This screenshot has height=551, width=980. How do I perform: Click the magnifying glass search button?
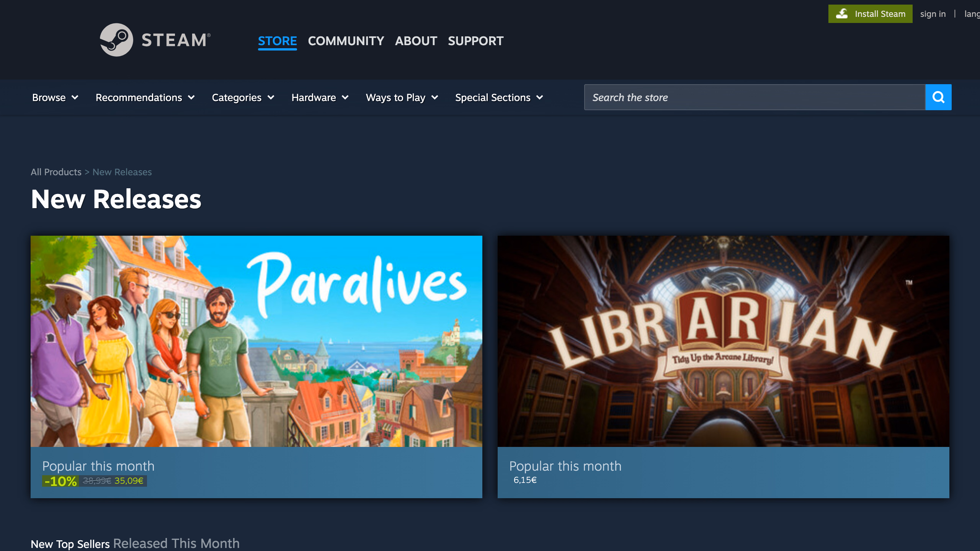click(x=938, y=97)
